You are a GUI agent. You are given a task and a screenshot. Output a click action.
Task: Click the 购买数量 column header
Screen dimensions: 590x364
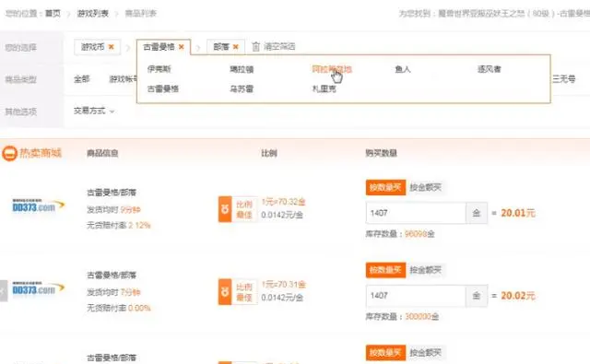point(381,153)
